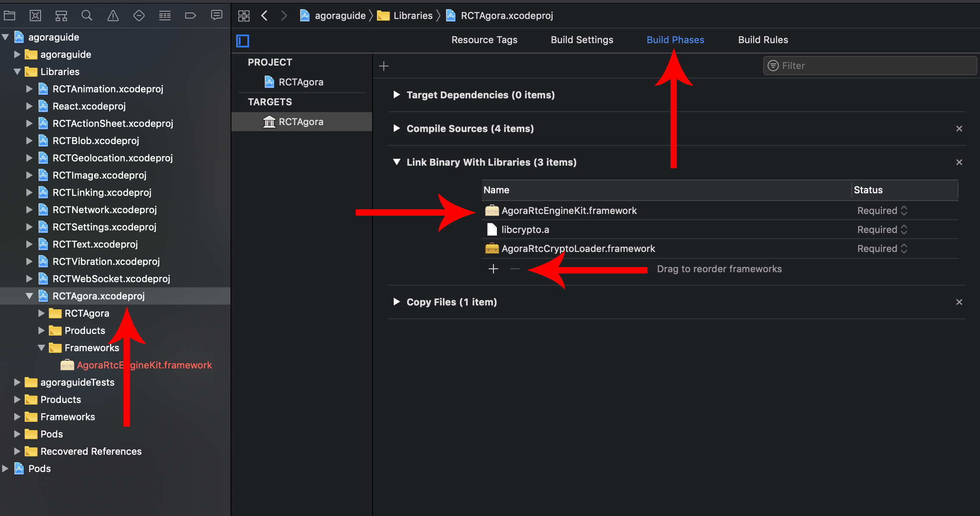Image resolution: width=980 pixels, height=516 pixels.
Task: Remove selected library with the minus button
Action: pyautogui.click(x=515, y=269)
